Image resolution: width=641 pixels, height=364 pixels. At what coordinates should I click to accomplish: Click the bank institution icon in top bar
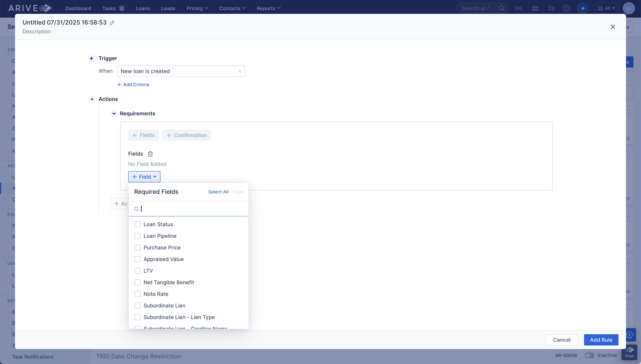click(535, 8)
